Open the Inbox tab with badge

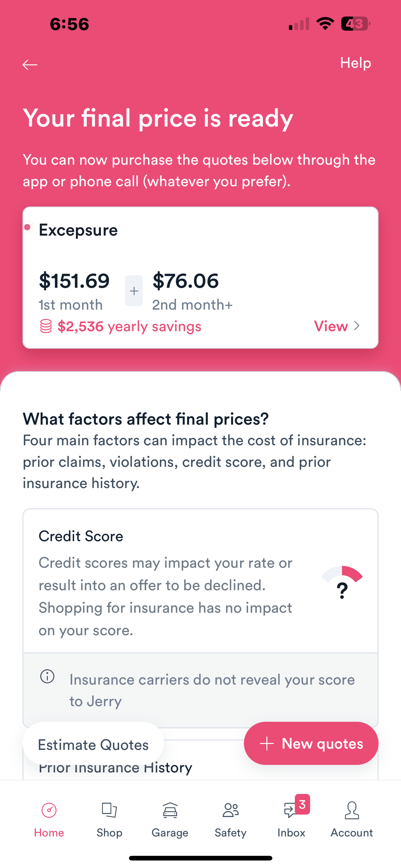pos(292,820)
